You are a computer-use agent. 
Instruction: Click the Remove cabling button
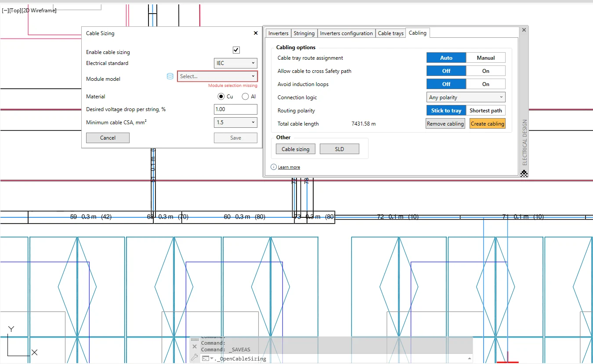[x=445, y=124]
